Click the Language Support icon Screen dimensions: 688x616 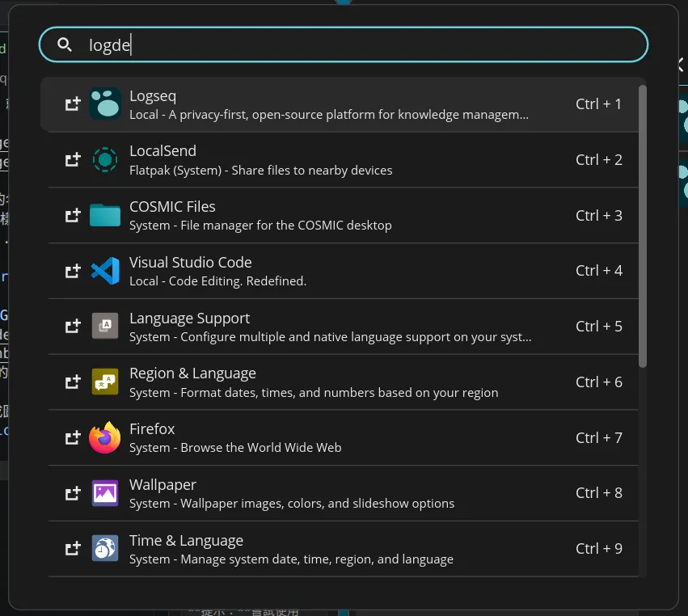pos(105,326)
